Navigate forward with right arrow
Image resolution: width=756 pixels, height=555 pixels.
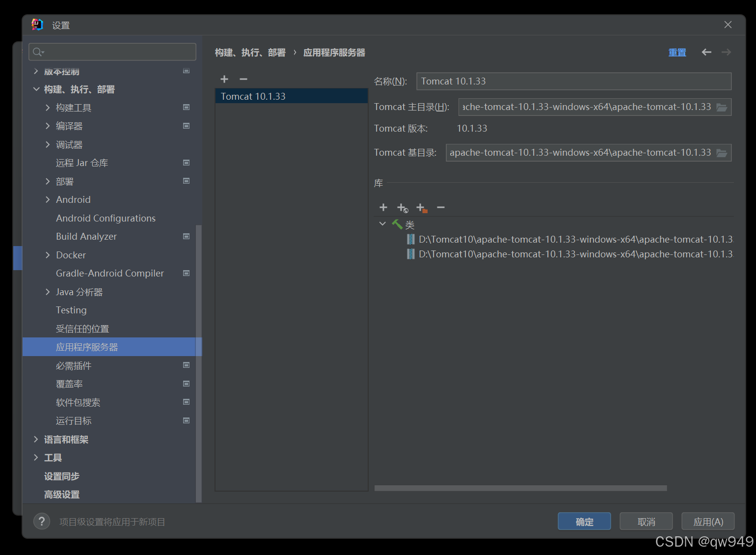coord(727,52)
